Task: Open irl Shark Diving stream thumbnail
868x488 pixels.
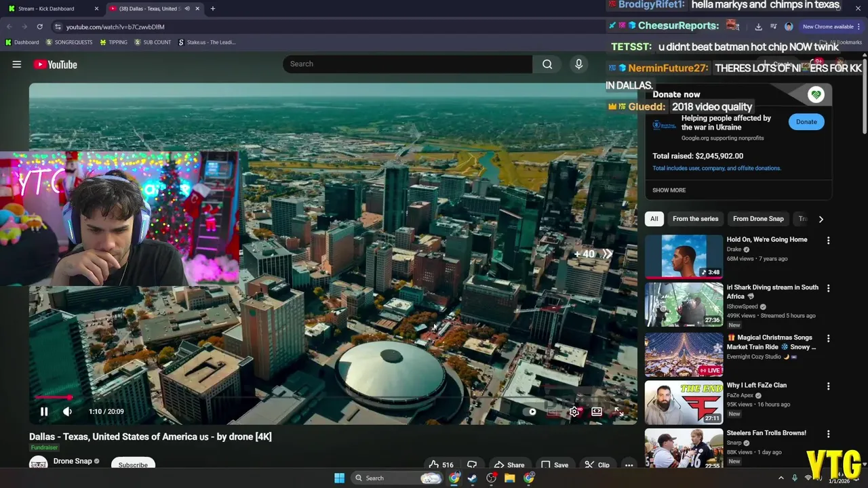Action: click(x=684, y=304)
